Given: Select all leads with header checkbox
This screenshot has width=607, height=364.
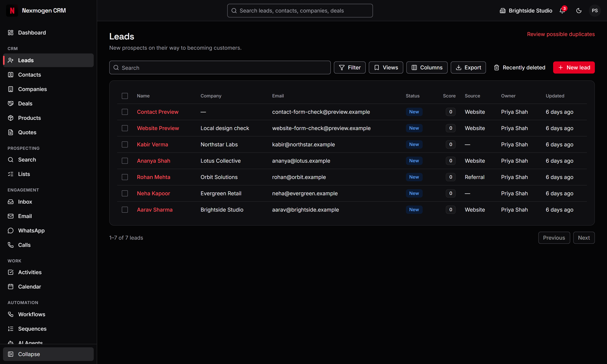Looking at the screenshot, I should coord(125,96).
